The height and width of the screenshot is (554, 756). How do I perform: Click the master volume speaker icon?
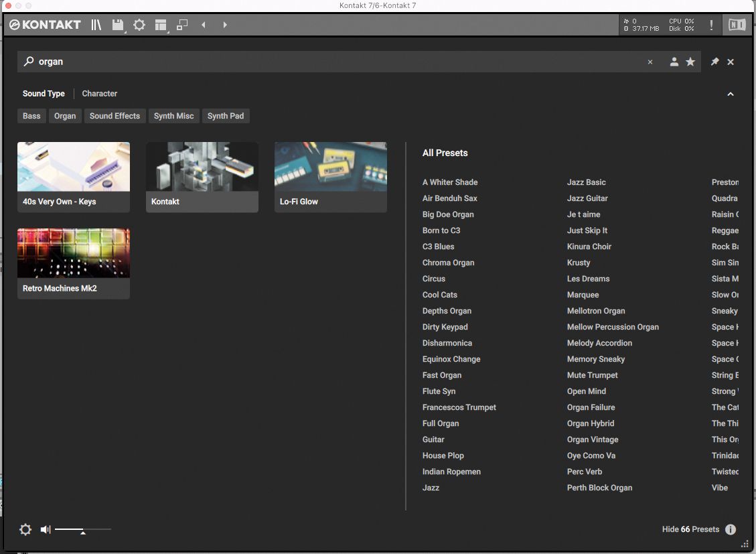pyautogui.click(x=45, y=529)
